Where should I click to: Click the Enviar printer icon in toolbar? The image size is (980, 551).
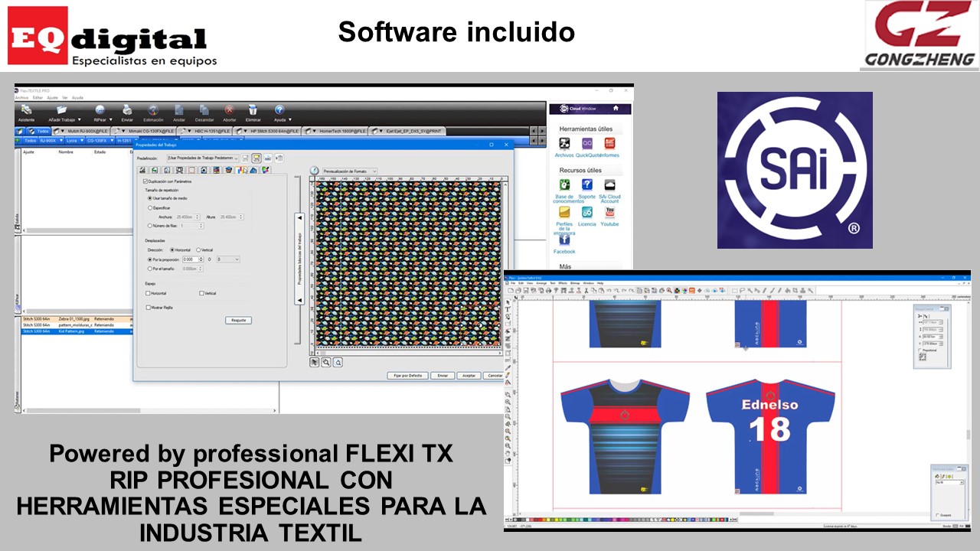[127, 111]
